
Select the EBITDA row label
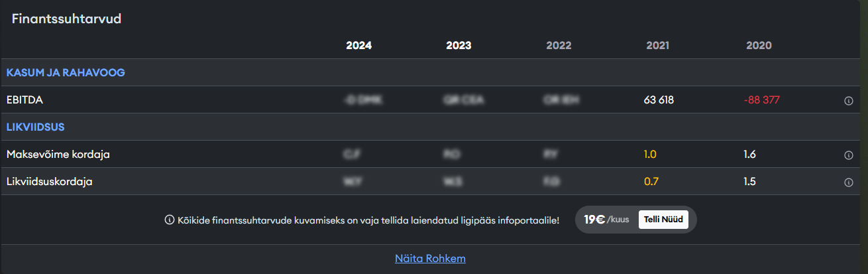(25, 100)
